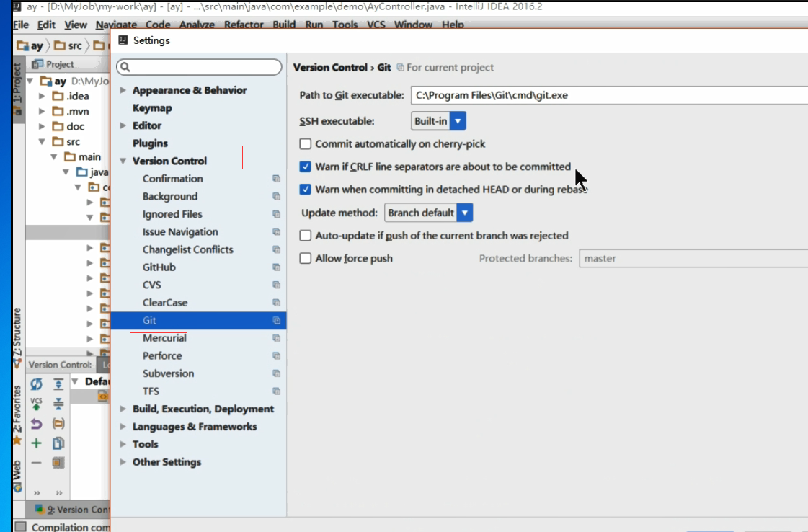Select Mercurial under Version Control
The width and height of the screenshot is (808, 532).
click(x=164, y=338)
